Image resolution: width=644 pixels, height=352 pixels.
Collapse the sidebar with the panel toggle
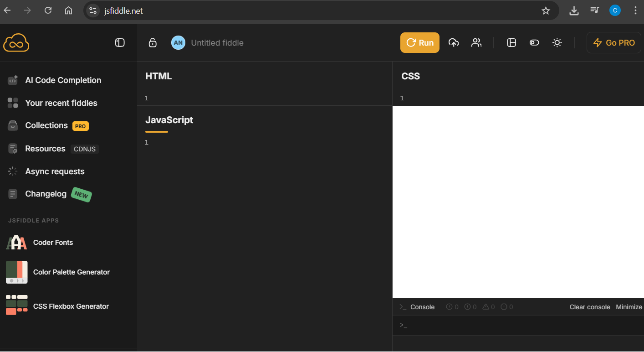(119, 42)
